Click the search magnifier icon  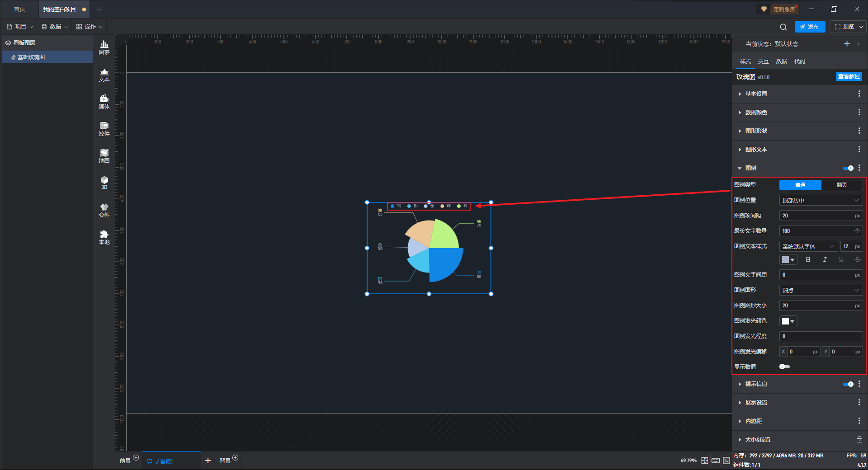[783, 27]
